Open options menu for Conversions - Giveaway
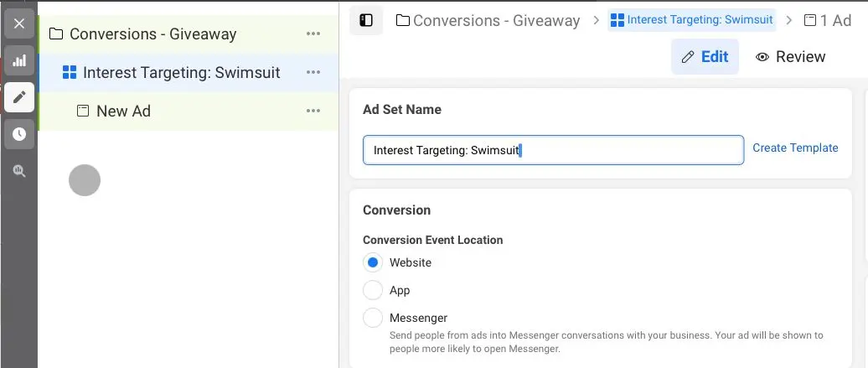Viewport: 868px width, 368px height. pos(313,34)
